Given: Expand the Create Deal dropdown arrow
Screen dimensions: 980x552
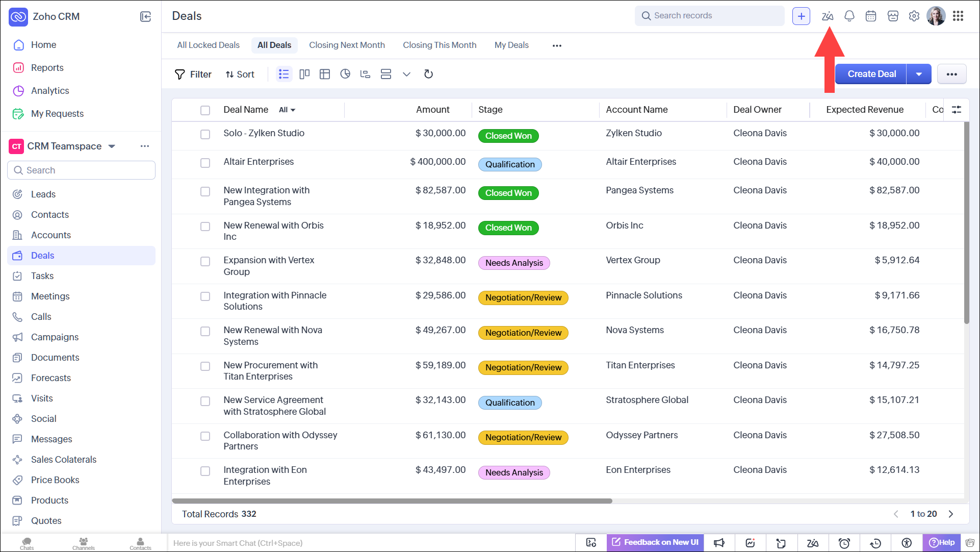Looking at the screenshot, I should (x=919, y=74).
